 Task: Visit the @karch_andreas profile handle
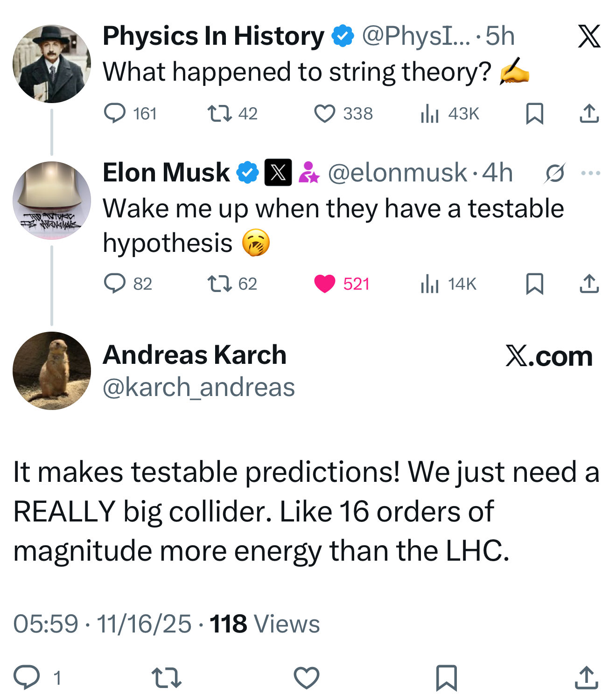[x=199, y=388]
